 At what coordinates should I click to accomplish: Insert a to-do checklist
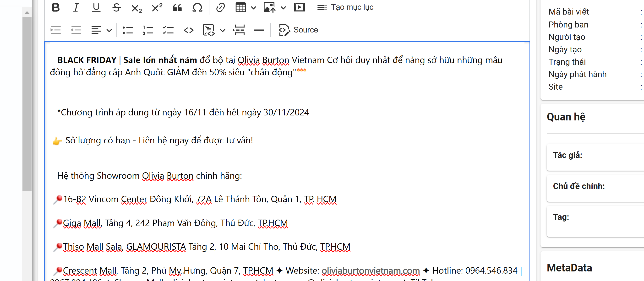tap(168, 30)
